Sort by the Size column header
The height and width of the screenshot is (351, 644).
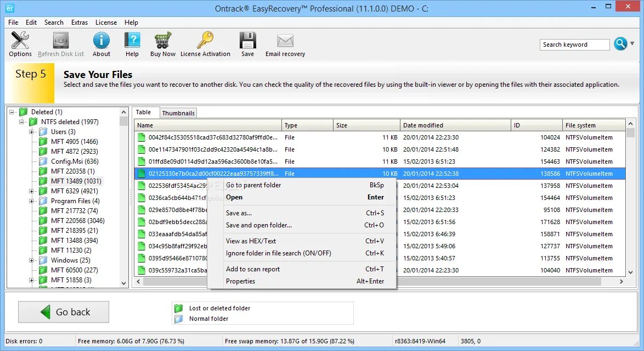pyautogui.click(x=367, y=125)
